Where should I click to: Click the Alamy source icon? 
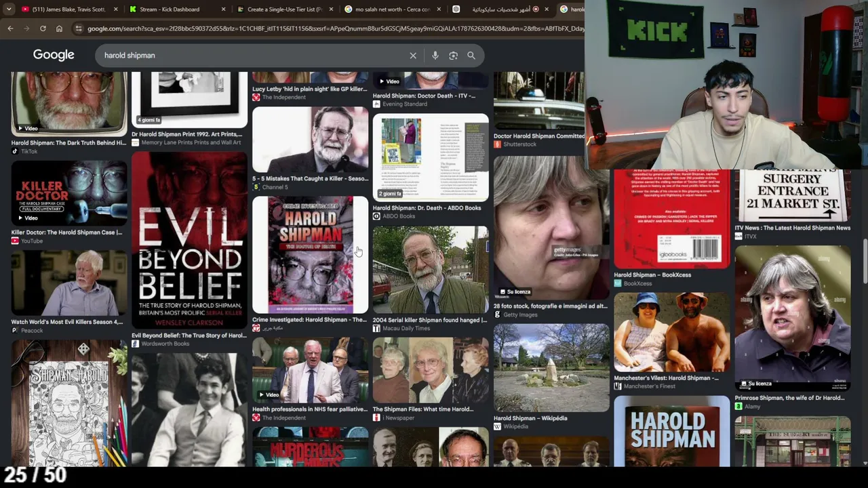click(738, 406)
